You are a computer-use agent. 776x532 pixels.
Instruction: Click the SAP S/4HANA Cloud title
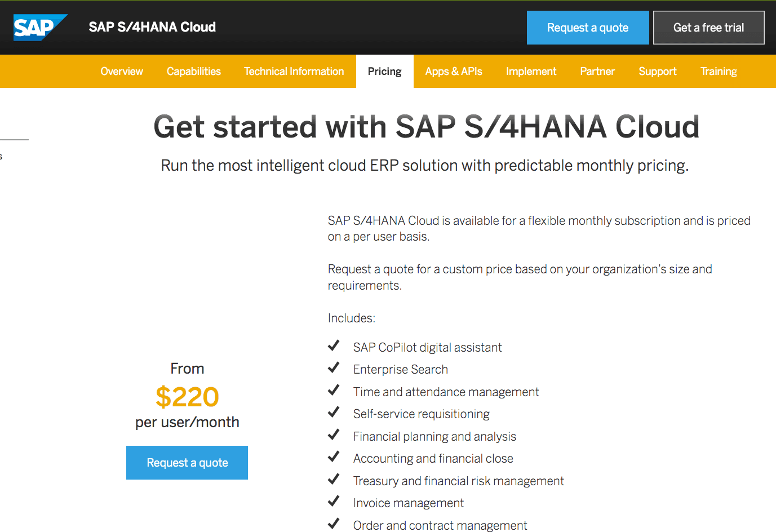(x=152, y=27)
